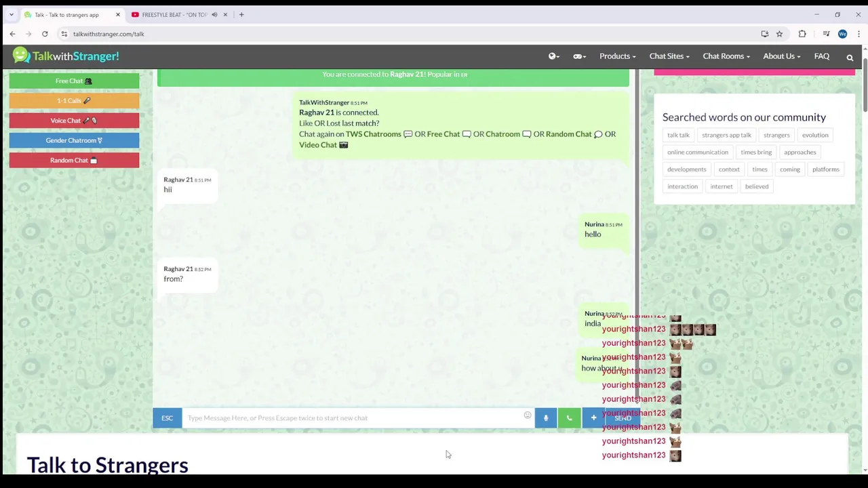Click the 'times bring' tag

click(x=756, y=152)
